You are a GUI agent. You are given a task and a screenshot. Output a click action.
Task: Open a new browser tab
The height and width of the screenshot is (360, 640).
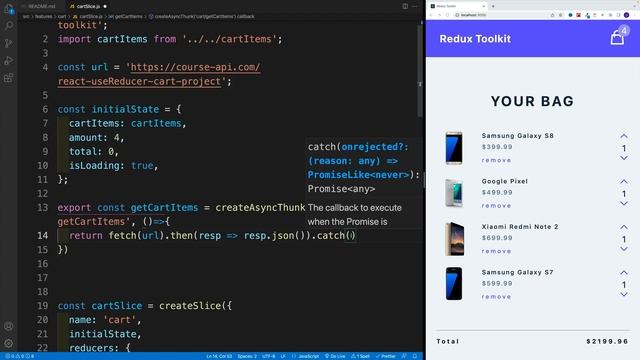coord(493,6)
